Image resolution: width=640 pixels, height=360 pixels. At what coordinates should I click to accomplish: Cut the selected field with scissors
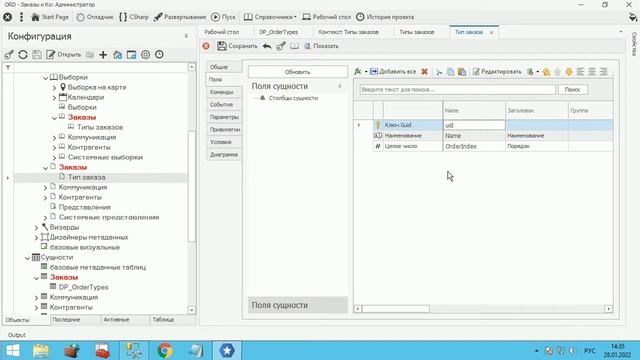[x=439, y=72]
